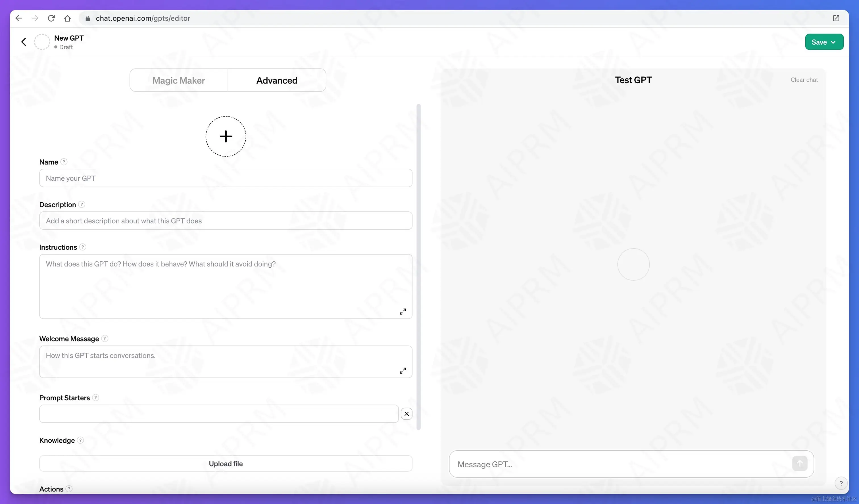859x504 pixels.
Task: Focus the Description input field
Action: pyautogui.click(x=226, y=221)
